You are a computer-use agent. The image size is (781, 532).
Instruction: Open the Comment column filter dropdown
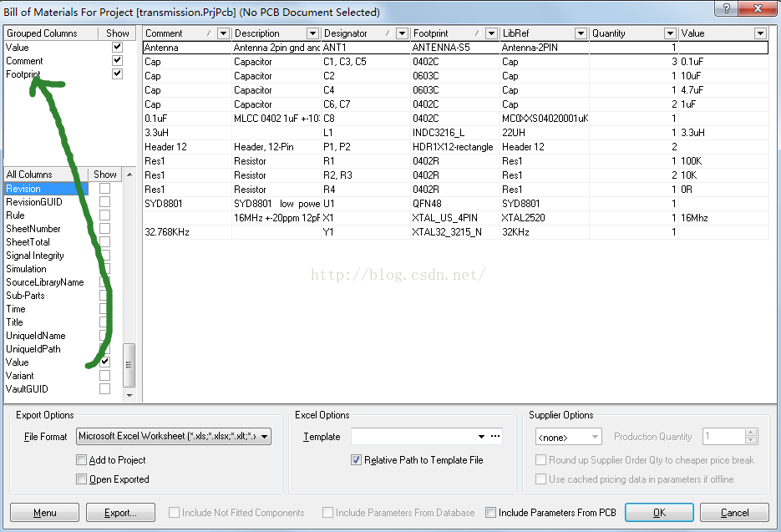[x=223, y=33]
